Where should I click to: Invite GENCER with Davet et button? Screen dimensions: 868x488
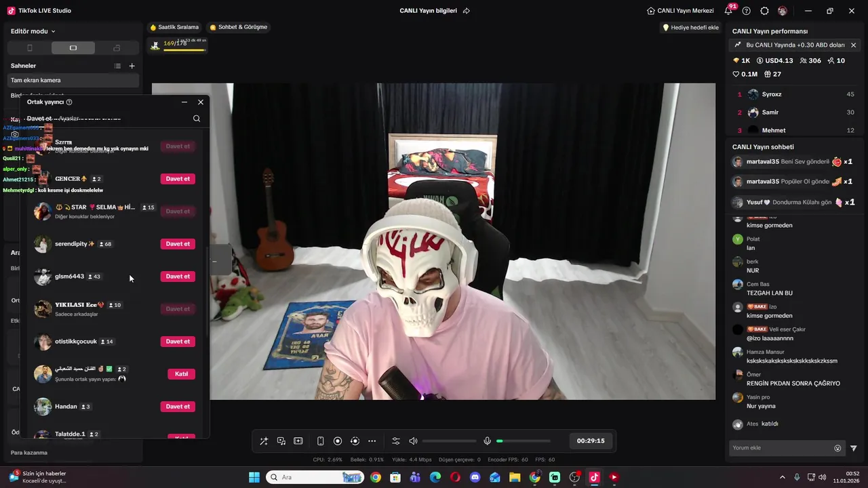[x=178, y=179]
